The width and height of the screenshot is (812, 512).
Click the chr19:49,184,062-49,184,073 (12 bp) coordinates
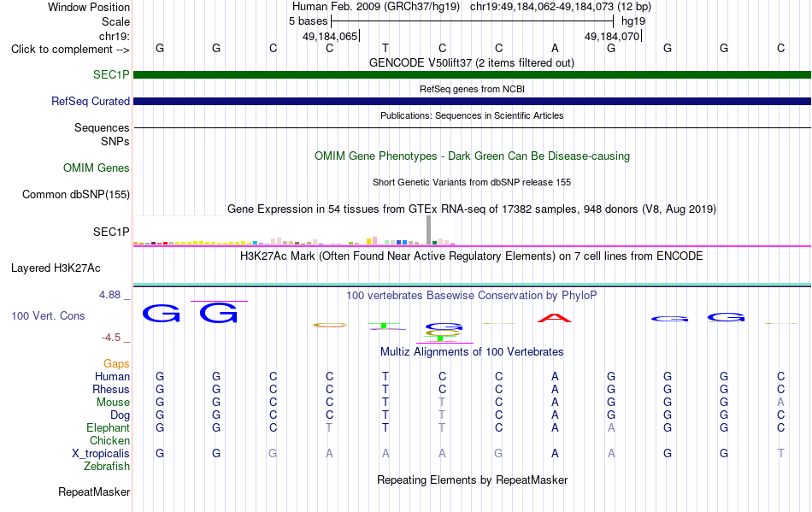pyautogui.click(x=561, y=7)
